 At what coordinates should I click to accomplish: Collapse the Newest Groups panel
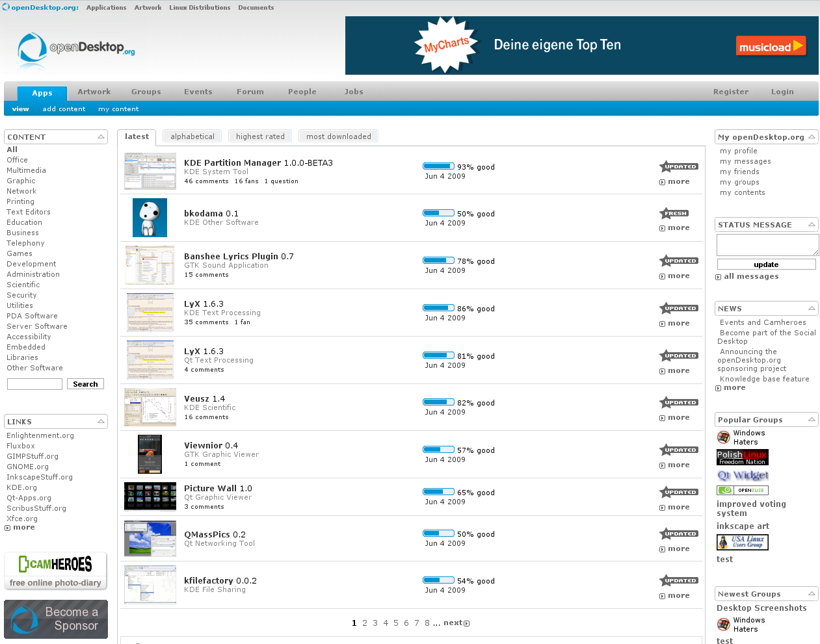tap(812, 593)
